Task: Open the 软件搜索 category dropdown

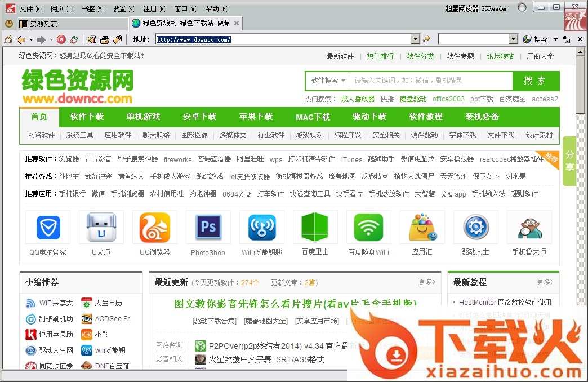Action: tap(328, 81)
